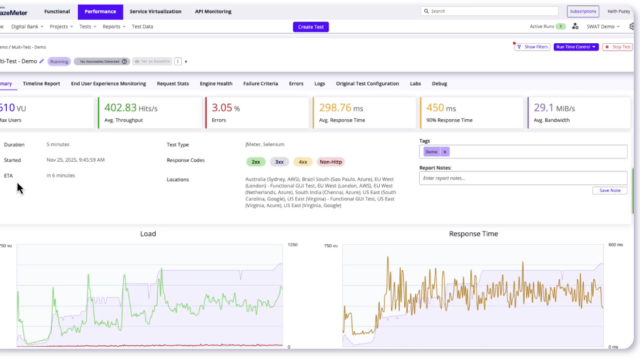Click the Multi-Test - Demo breadcrumb link
The height and width of the screenshot is (360, 640).
click(29, 47)
